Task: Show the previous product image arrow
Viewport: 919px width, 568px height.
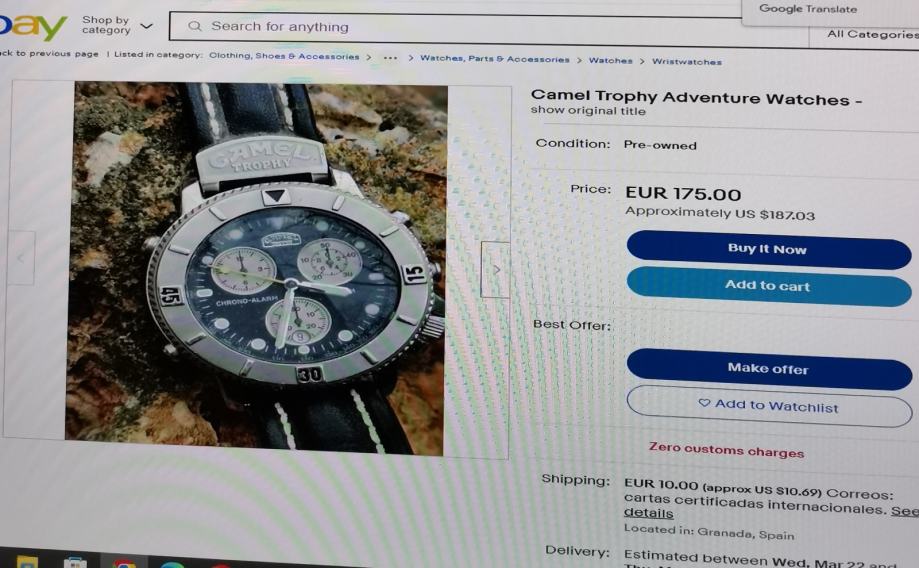Action: tap(21, 258)
